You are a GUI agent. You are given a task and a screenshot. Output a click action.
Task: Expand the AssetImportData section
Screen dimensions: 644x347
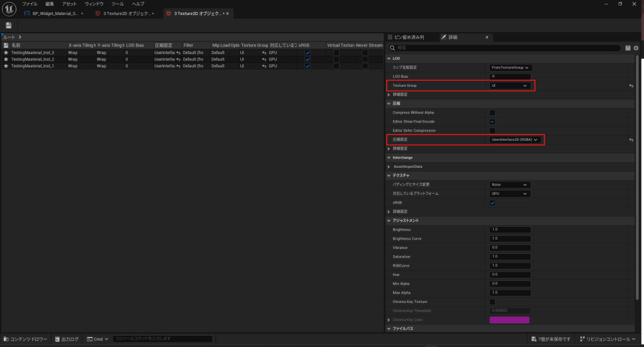point(389,166)
